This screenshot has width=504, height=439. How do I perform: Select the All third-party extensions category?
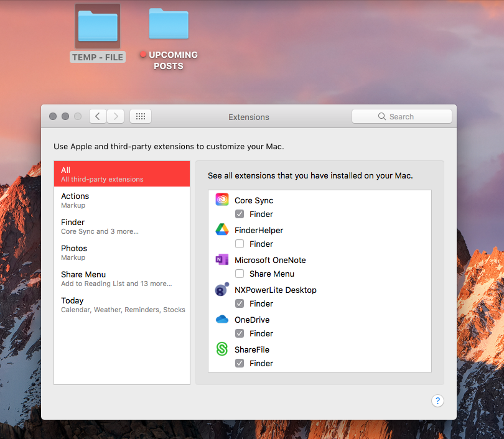coord(122,174)
